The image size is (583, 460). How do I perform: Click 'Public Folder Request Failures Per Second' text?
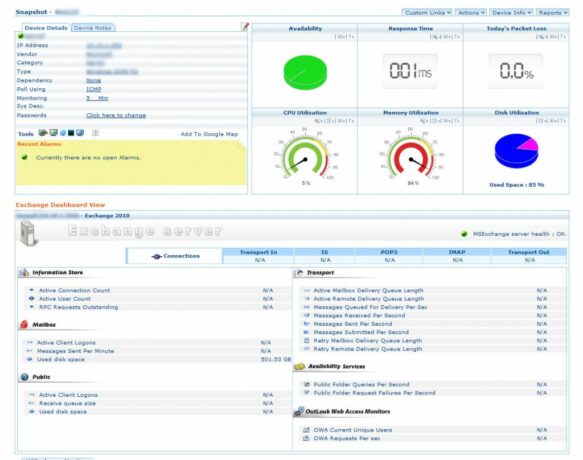(x=374, y=393)
